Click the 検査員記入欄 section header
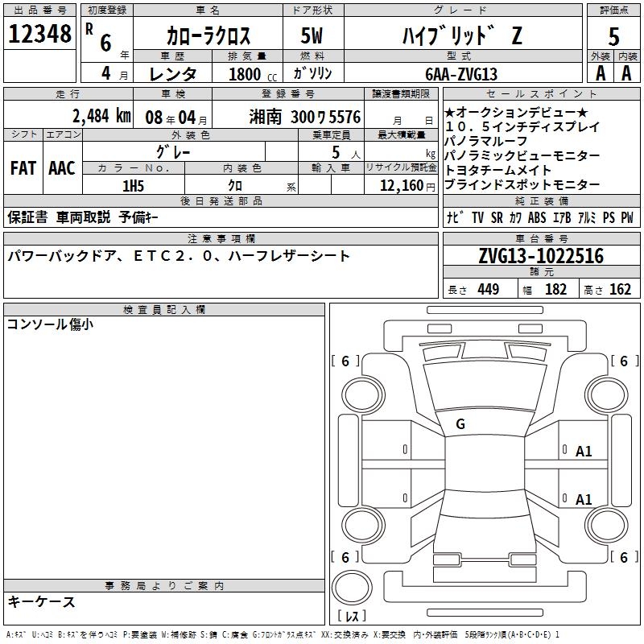This screenshot has height=644, width=644. pos(164,310)
